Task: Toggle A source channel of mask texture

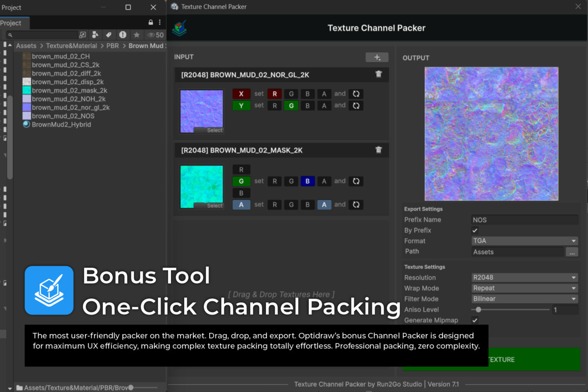Action: (x=241, y=204)
